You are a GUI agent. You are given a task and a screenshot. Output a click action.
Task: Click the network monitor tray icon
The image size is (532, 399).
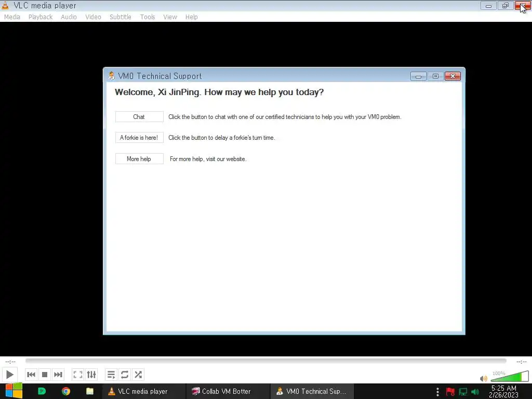pos(463,392)
